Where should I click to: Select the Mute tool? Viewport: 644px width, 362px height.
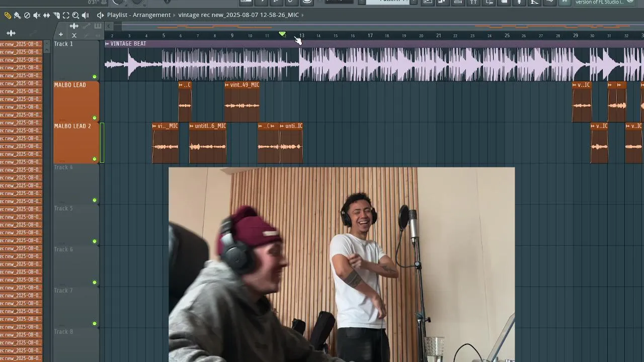pos(37,15)
